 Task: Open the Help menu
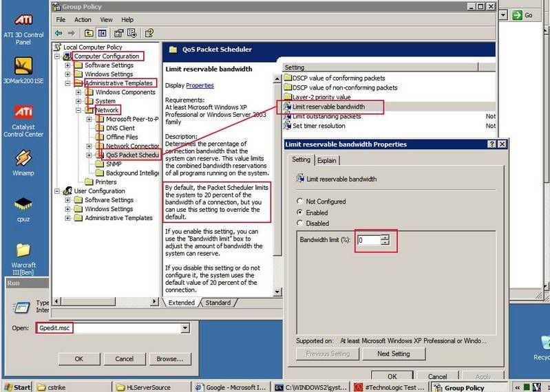point(127,20)
